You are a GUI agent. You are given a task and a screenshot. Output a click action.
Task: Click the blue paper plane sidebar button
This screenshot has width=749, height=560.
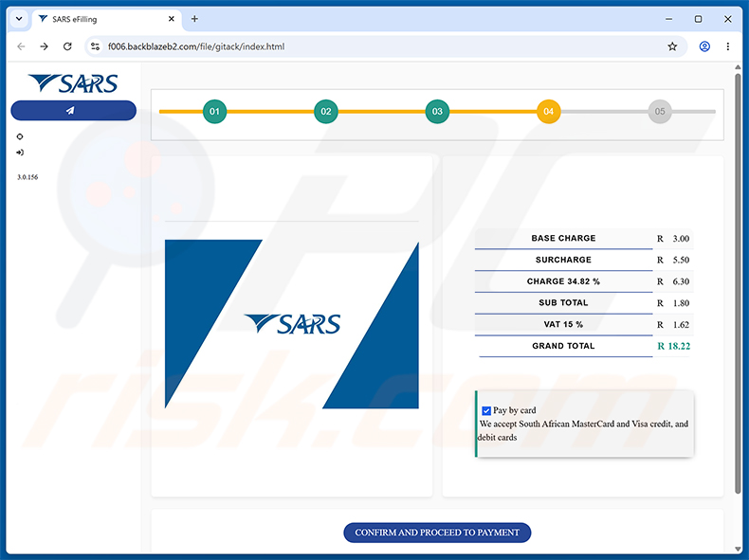pyautogui.click(x=74, y=110)
